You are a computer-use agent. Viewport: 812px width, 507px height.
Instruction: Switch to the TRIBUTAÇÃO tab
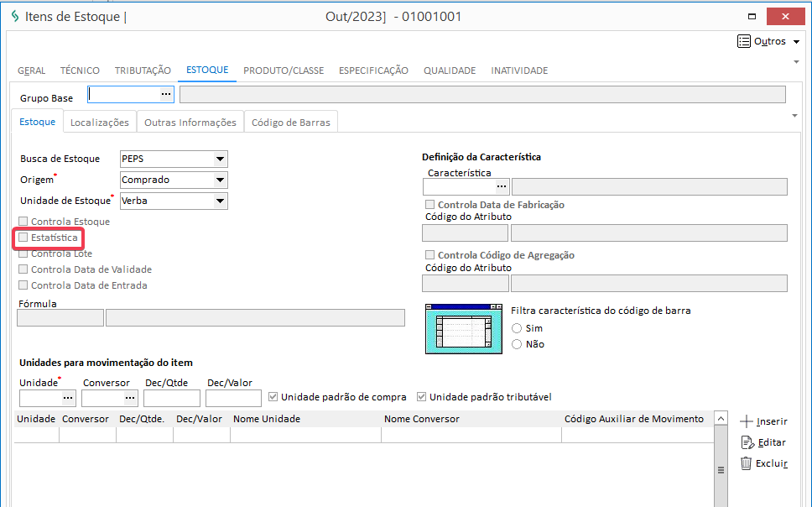[143, 71]
